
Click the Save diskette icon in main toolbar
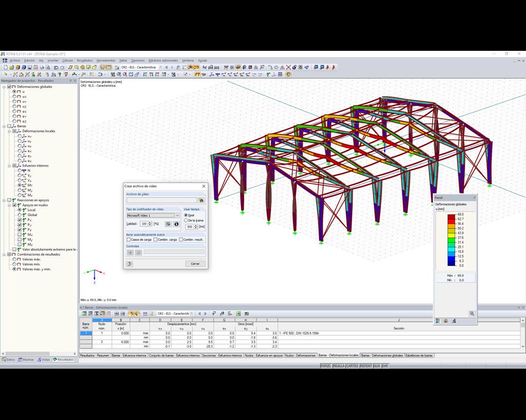pos(29,67)
